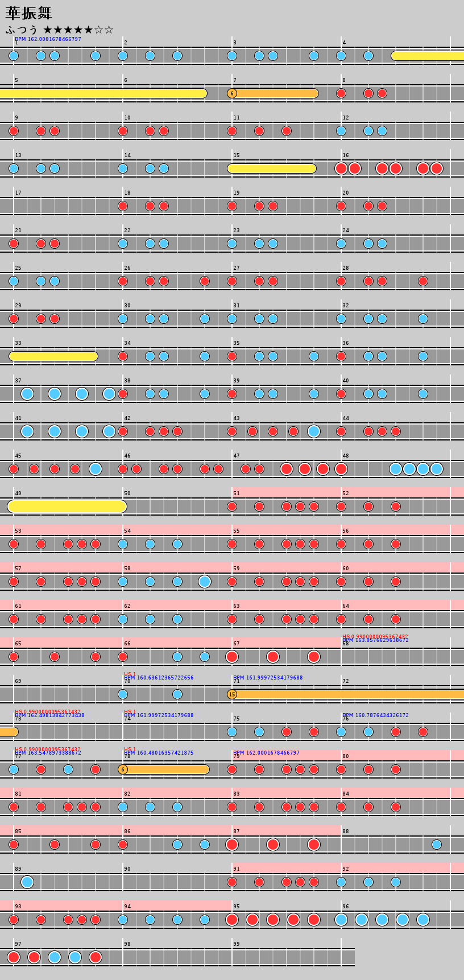Click the BPM 162.0001678466797 label above measure 1
This screenshot has height=980, width=464.
click(x=48, y=39)
